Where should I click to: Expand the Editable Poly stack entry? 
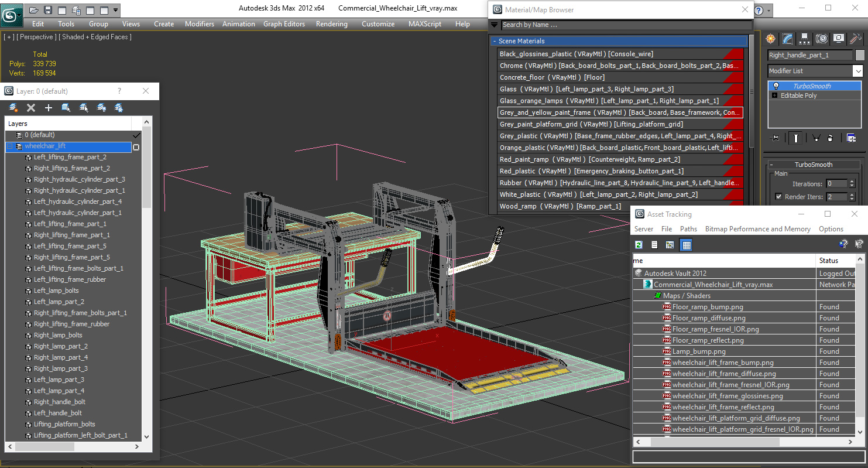tap(776, 95)
